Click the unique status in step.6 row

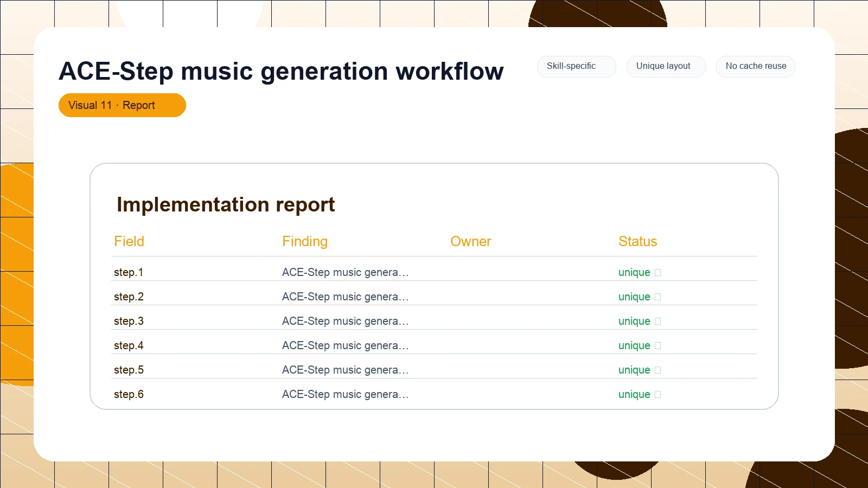(634, 394)
